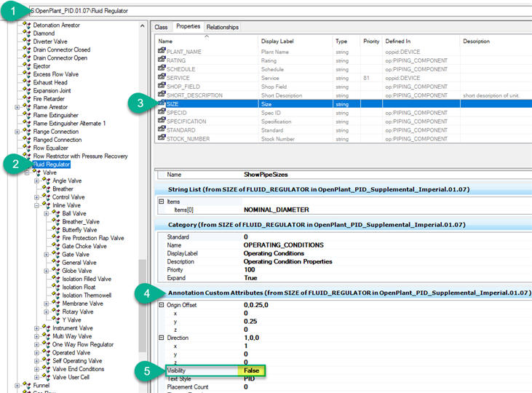The image size is (532, 393).
Task: Click the Description column header
Action: pyautogui.click(x=496, y=41)
